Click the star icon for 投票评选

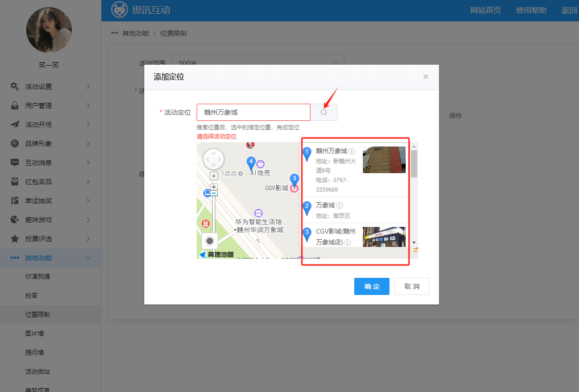(x=15, y=238)
